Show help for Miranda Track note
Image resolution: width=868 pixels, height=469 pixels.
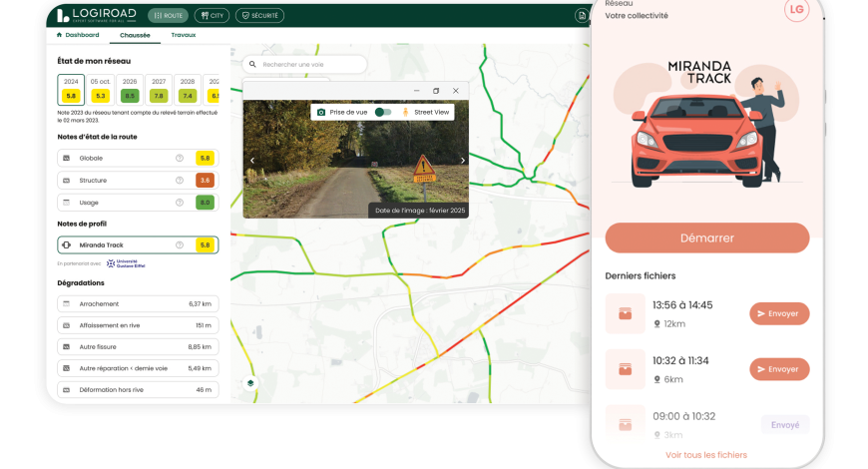[x=180, y=244]
